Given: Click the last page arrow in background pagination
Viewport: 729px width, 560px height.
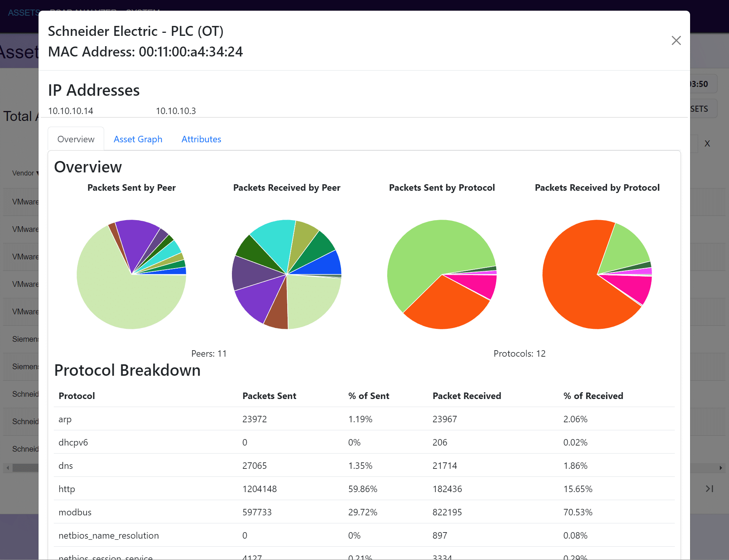Looking at the screenshot, I should (x=710, y=489).
